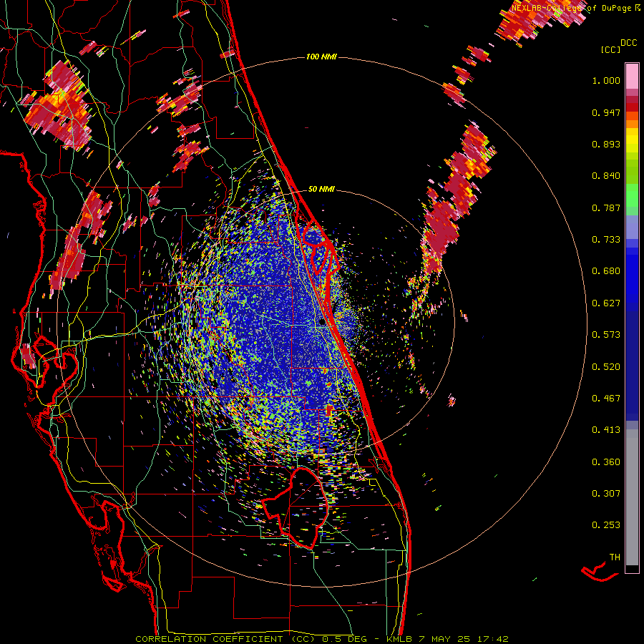Click the "KMLB" radar site identifier
Viewport: 644px width, 644px height.
click(401, 639)
